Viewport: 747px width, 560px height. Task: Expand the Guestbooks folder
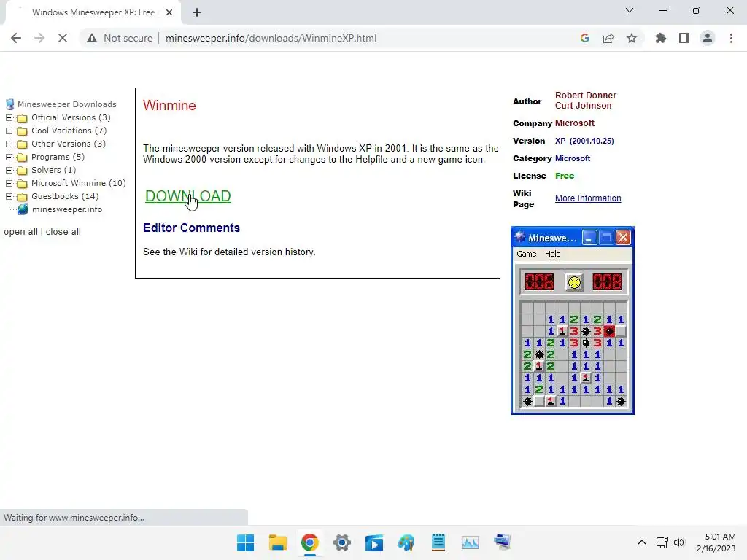point(9,196)
